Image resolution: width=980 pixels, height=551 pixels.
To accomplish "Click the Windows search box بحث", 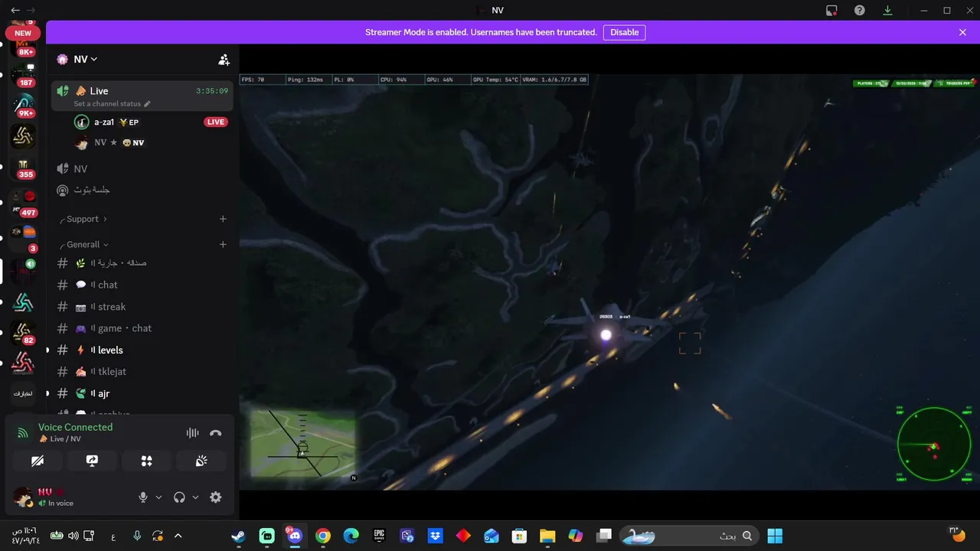I will [690, 536].
